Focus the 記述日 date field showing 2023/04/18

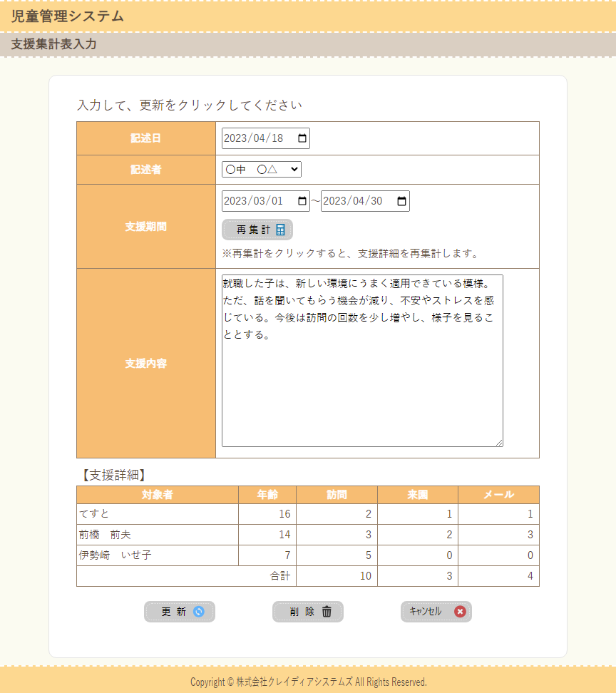[255, 138]
